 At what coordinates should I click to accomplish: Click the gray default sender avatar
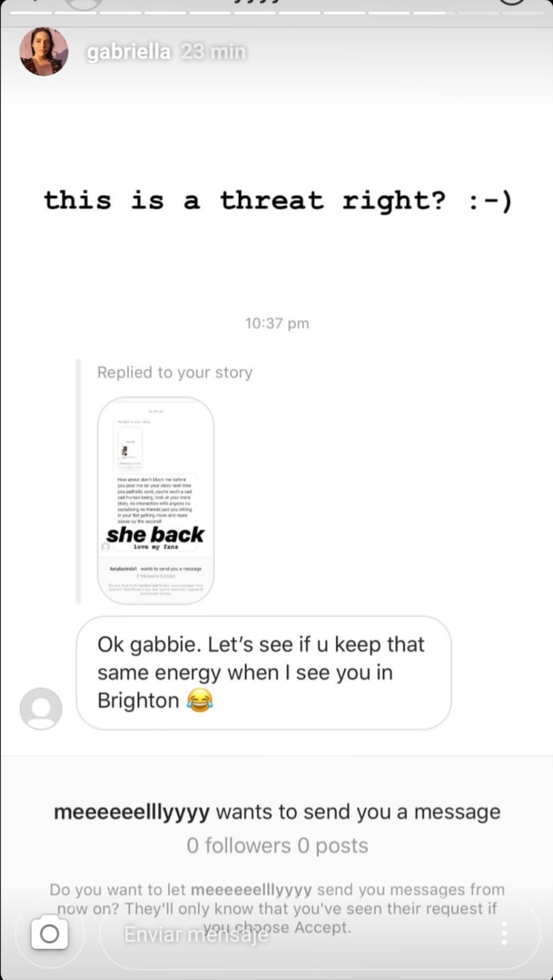tap(41, 709)
